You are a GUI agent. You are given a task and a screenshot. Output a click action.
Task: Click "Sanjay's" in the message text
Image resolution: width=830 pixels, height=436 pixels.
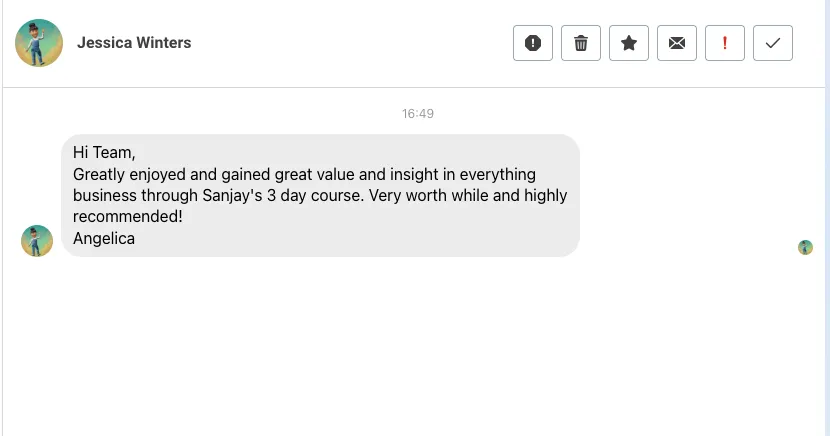click(232, 195)
